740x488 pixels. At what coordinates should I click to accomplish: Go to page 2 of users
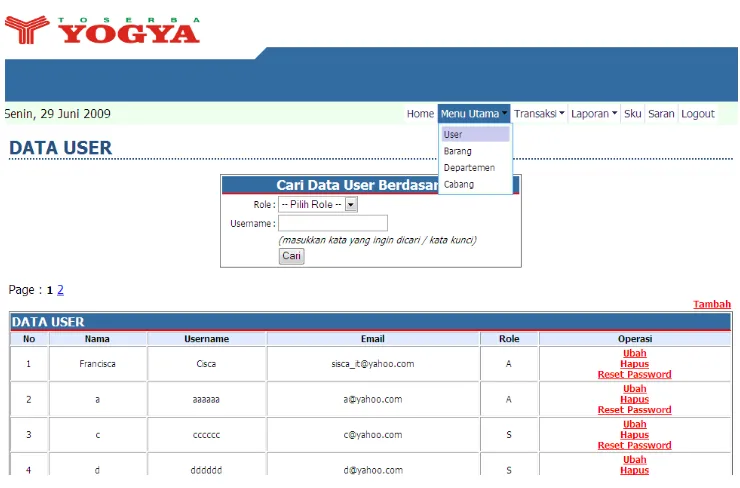pos(60,290)
